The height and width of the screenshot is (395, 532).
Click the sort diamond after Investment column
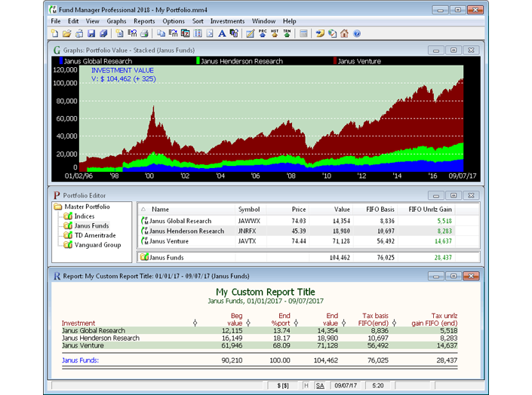coord(195,323)
